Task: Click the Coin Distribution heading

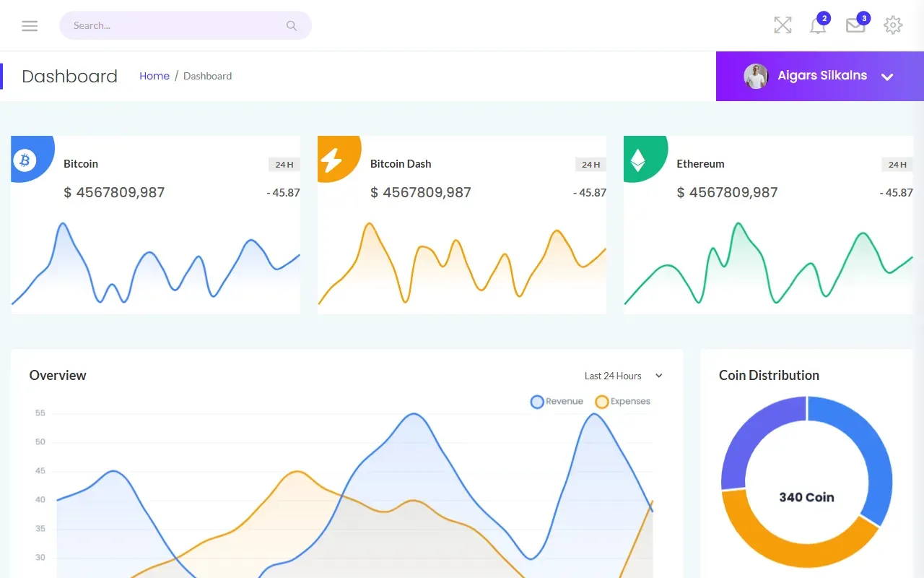Action: 769,375
